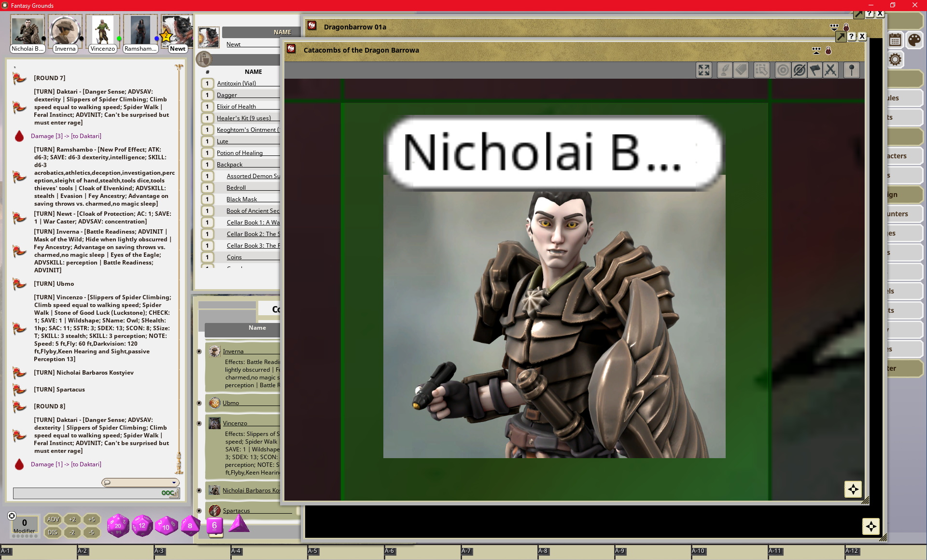927x560 pixels.
Task: Roll the pink d6 die
Action: 214,526
